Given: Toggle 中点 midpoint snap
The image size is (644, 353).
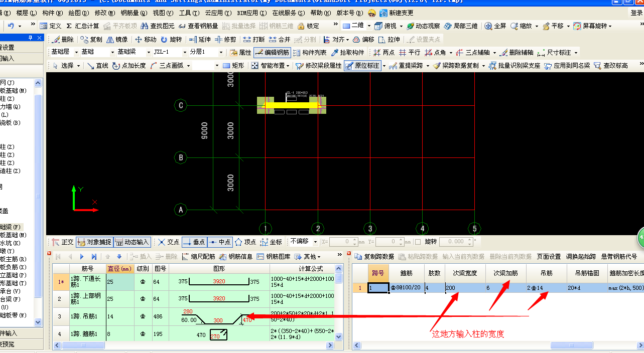Looking at the screenshot, I should (x=220, y=242).
